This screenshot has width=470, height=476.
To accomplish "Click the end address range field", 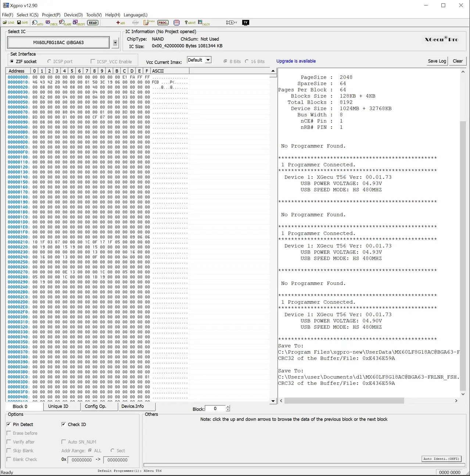I will [116, 460].
